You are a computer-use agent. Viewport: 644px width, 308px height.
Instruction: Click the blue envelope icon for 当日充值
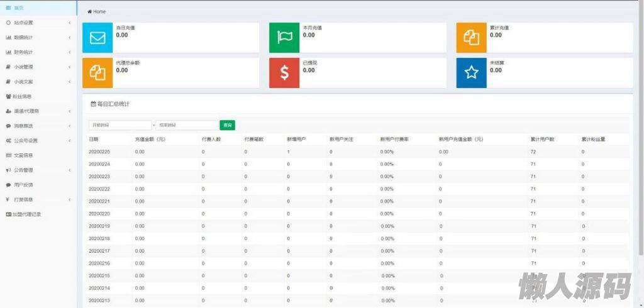click(x=97, y=38)
